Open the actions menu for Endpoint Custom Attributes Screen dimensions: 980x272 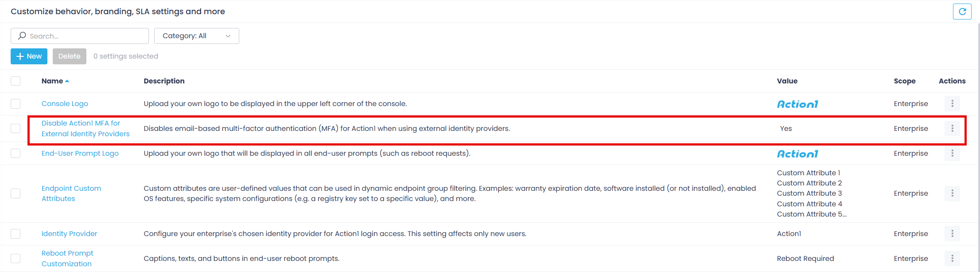click(x=952, y=193)
